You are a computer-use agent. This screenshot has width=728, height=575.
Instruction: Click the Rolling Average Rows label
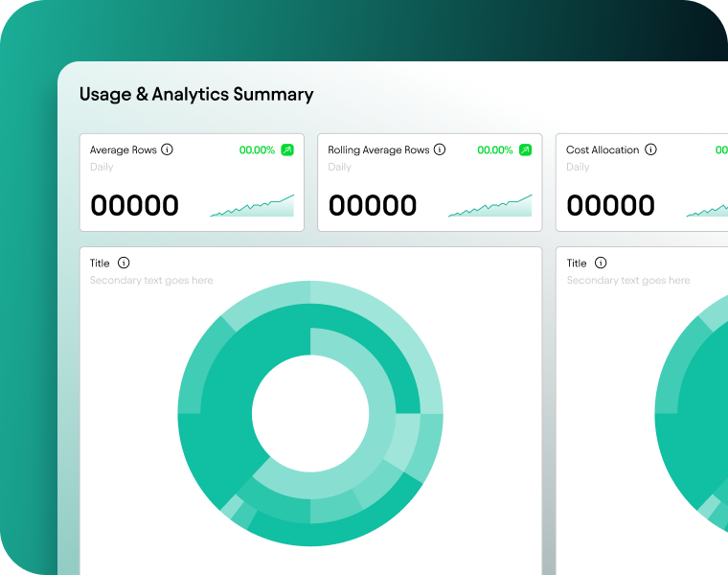[x=378, y=150]
